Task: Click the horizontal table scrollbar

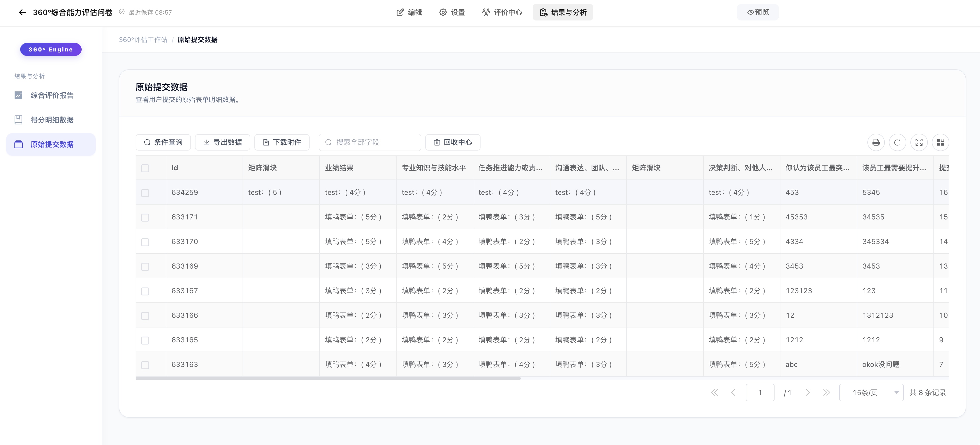Action: (x=328, y=378)
